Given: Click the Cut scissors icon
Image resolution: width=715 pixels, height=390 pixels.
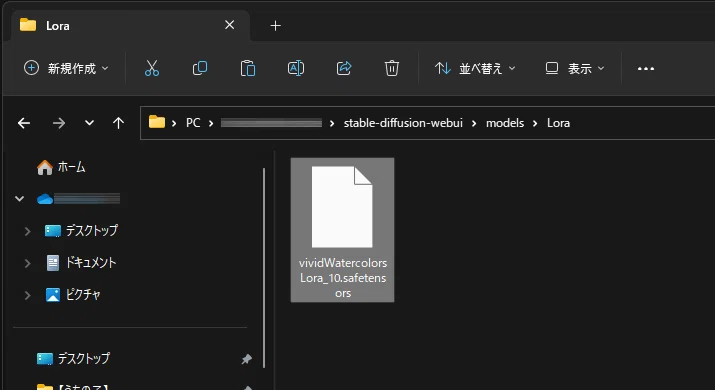Looking at the screenshot, I should (x=152, y=68).
